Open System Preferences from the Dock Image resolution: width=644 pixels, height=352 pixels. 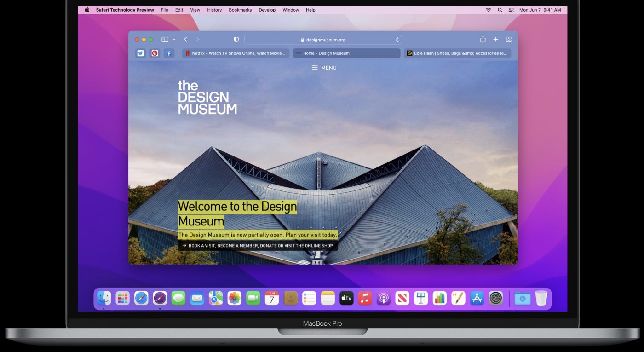pos(495,298)
